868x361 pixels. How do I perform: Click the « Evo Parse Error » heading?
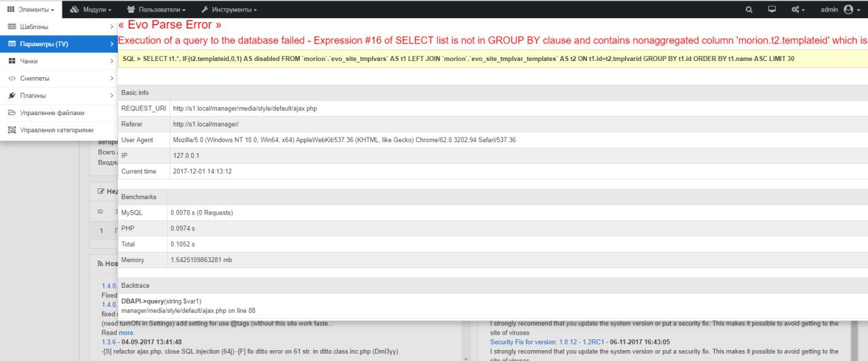(x=170, y=25)
